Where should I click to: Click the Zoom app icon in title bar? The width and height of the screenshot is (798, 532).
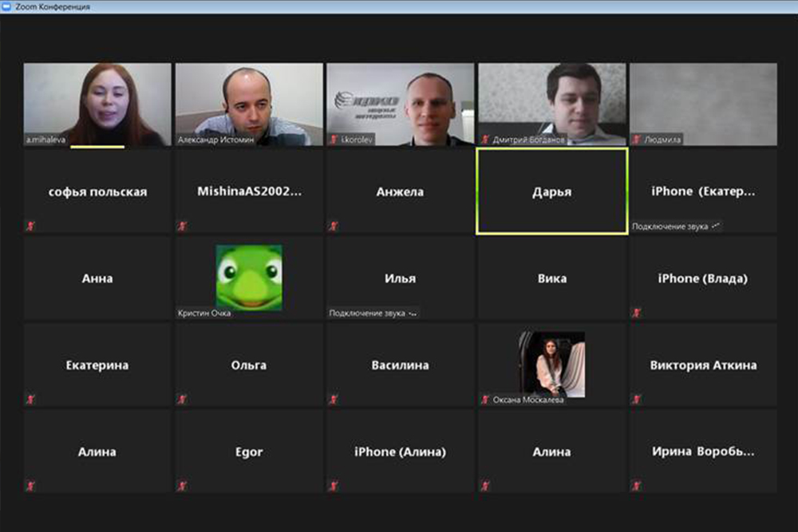click(6, 6)
